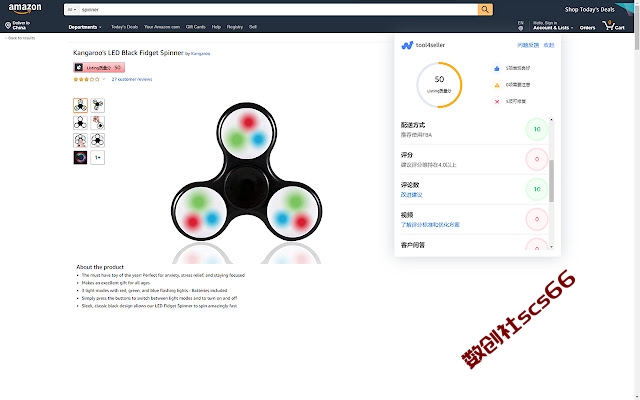This screenshot has width=640, height=400.
Task: Click the three-star rating stars
Action: coord(86,79)
